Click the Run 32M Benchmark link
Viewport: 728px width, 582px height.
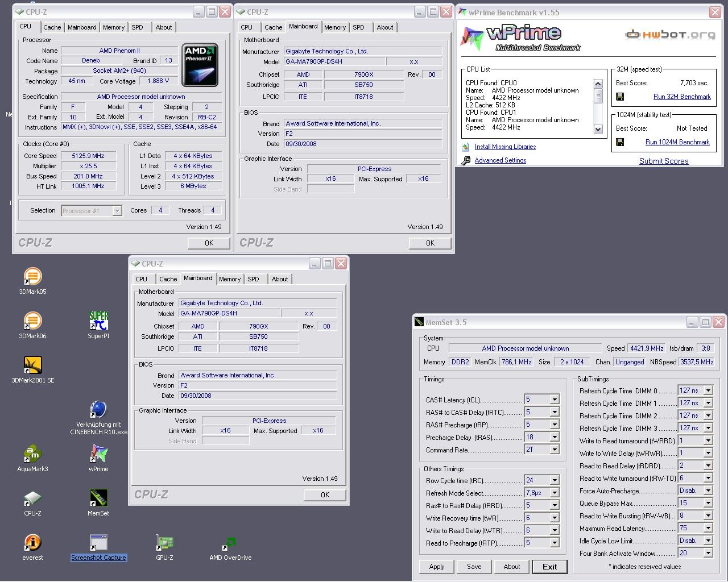(x=682, y=97)
